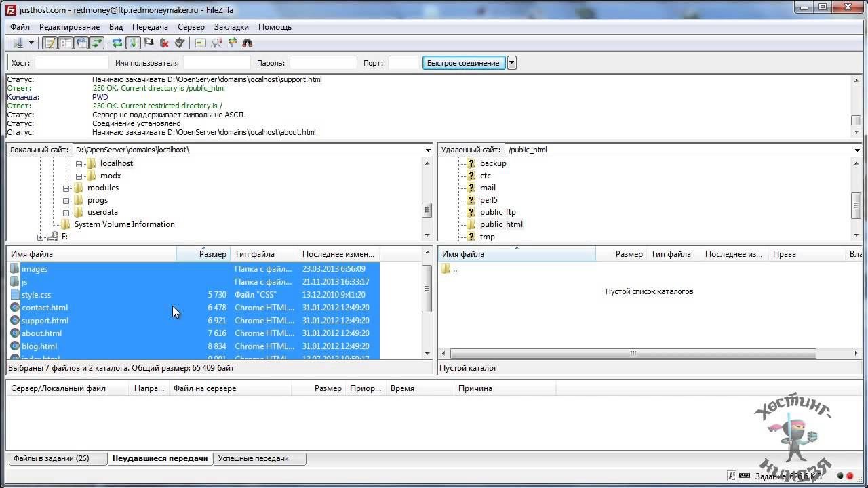Click into the Хост input field

(x=71, y=63)
